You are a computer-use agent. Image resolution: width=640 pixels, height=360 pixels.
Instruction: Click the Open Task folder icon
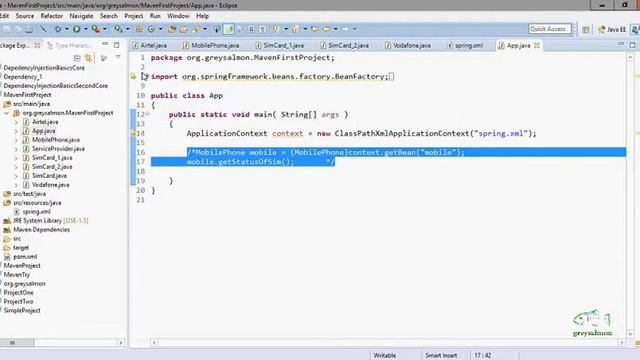[184, 29]
